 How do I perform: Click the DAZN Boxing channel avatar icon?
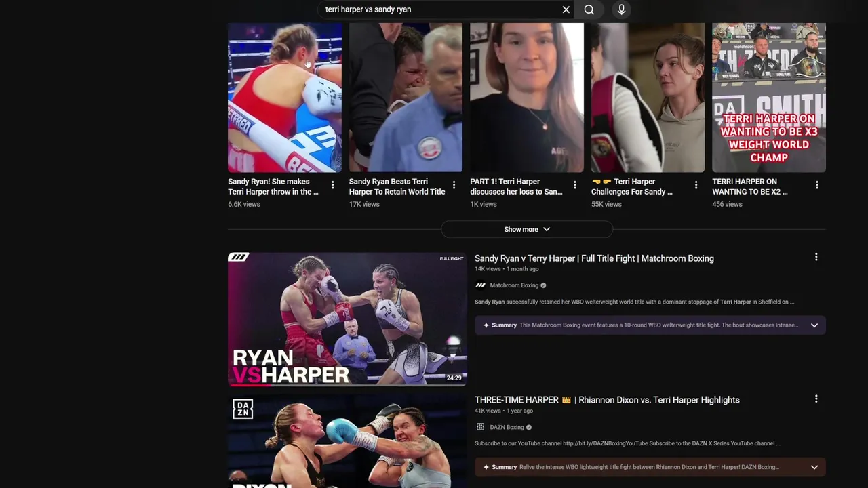(480, 427)
